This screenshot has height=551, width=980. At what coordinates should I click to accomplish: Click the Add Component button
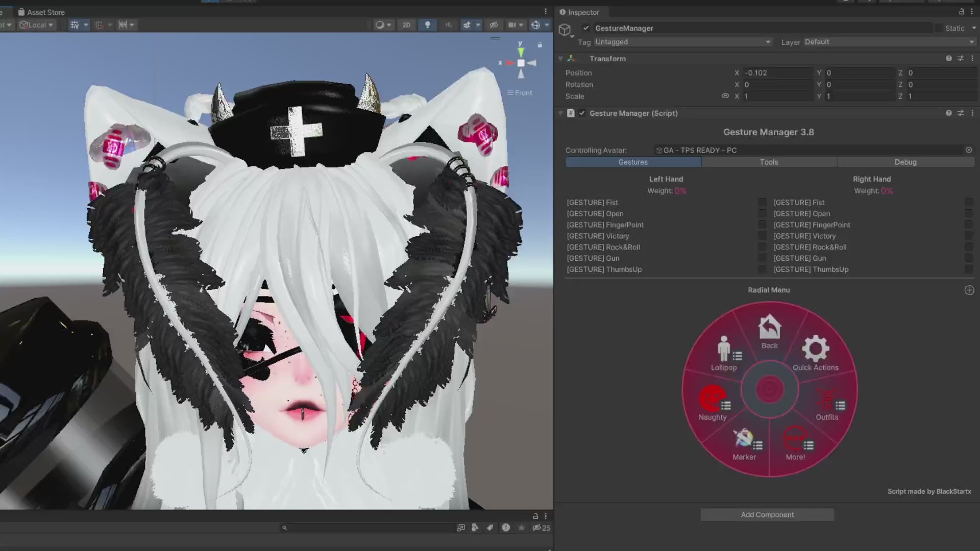pos(767,515)
